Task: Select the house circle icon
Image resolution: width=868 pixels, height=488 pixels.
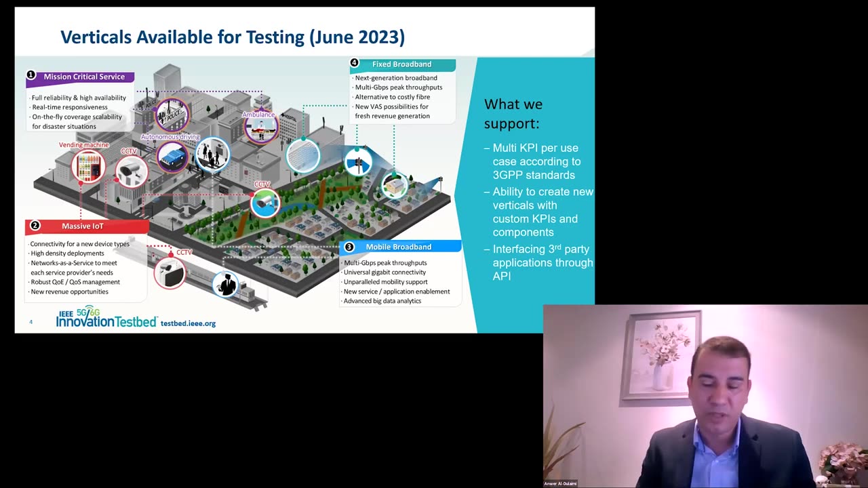Action: [x=395, y=185]
